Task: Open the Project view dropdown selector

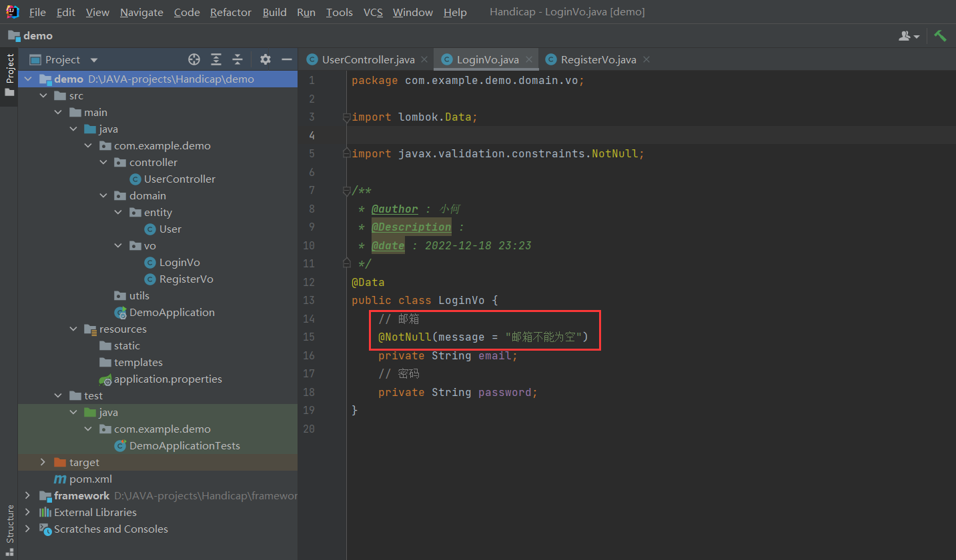Action: [63, 59]
